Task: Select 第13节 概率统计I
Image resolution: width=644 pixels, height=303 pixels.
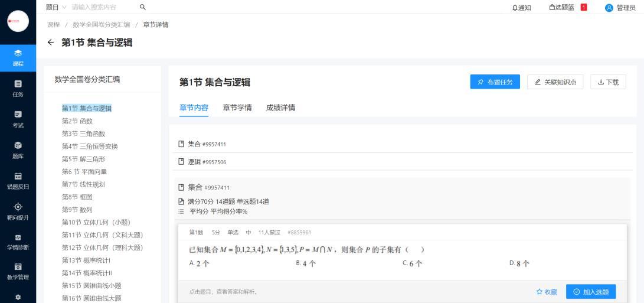Action: 86,260
